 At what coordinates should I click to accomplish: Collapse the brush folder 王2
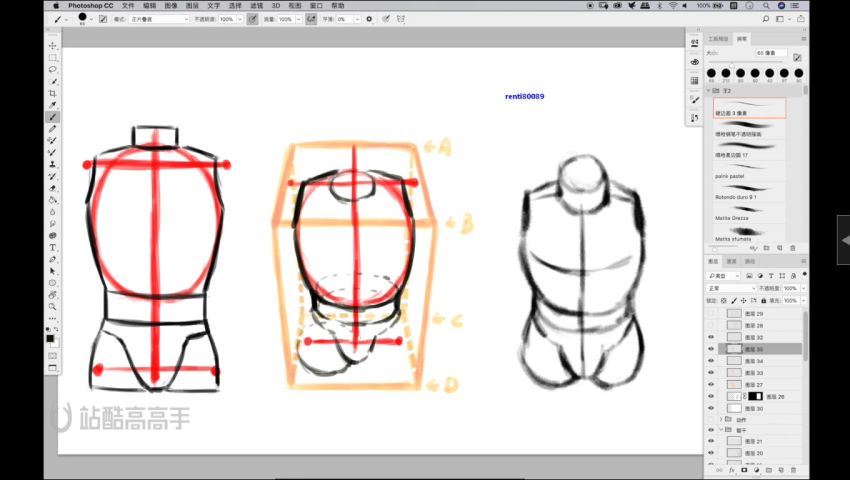coord(709,91)
